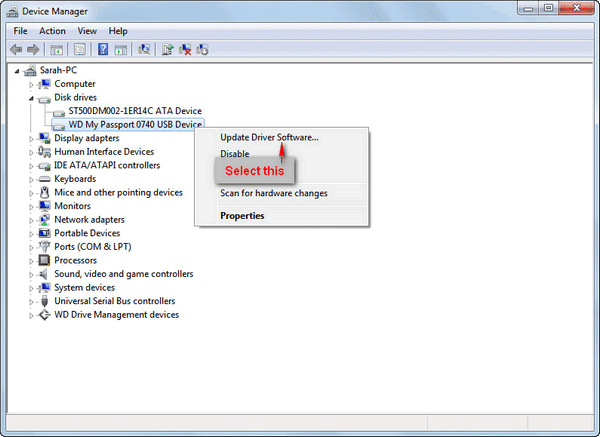The height and width of the screenshot is (437, 600).
Task: Select the Sarah-PC root label
Action: [x=58, y=70]
